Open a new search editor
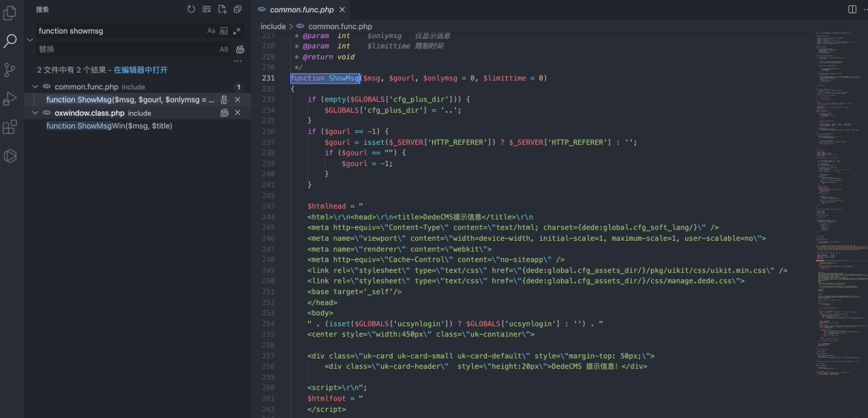The image size is (868, 418). (x=222, y=9)
